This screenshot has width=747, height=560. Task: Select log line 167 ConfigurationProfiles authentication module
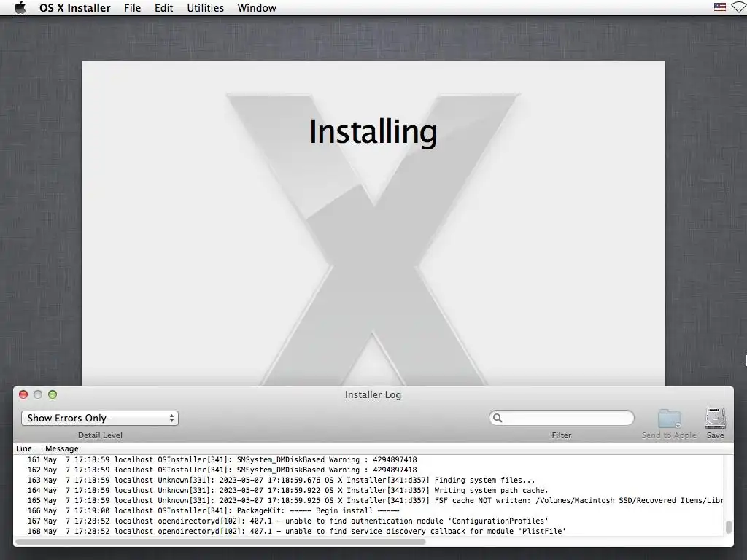(x=369, y=521)
